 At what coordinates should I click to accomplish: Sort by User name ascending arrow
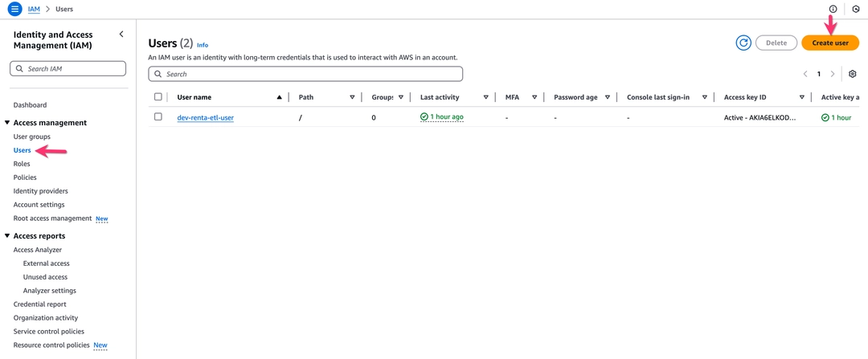pos(279,97)
